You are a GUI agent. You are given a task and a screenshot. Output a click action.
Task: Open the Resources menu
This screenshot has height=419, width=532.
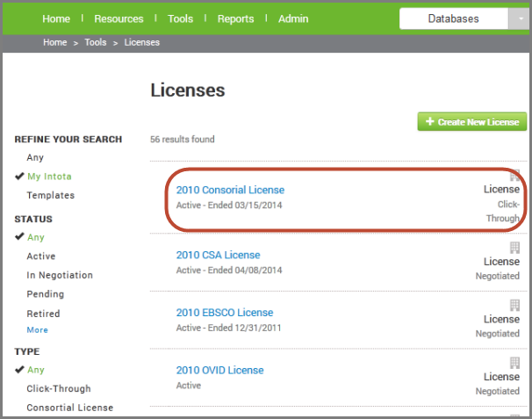click(119, 18)
